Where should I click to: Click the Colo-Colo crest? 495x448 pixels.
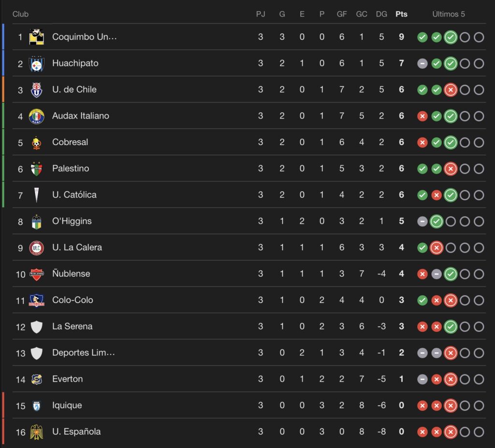tap(36, 300)
